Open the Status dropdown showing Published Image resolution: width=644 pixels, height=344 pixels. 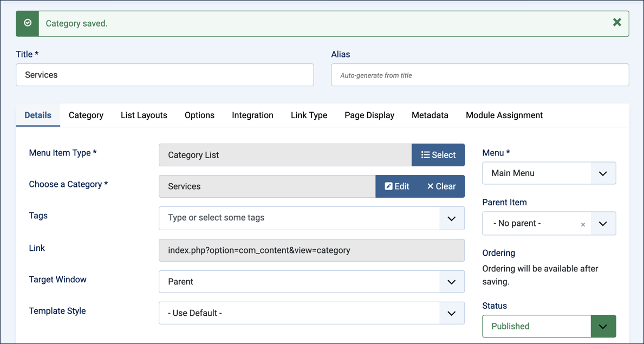tap(549, 326)
